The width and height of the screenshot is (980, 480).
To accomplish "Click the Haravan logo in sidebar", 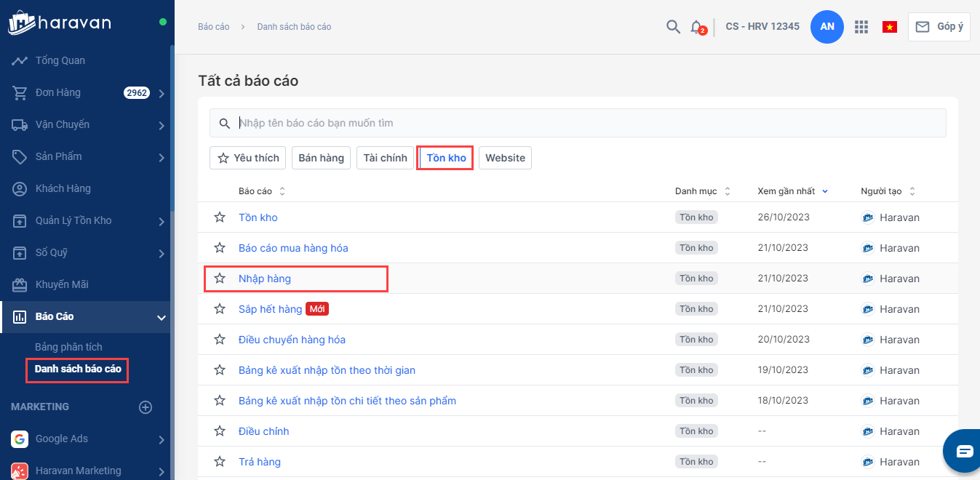I will [x=60, y=23].
